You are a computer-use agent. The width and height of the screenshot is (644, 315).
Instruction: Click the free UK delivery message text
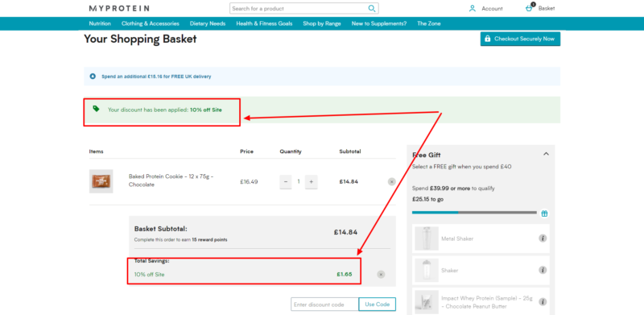[156, 77]
